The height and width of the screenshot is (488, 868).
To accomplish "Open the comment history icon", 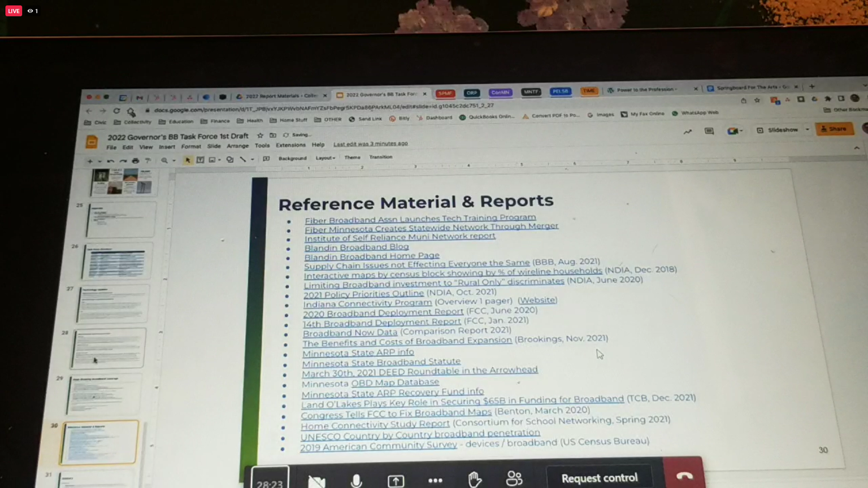I will click(709, 131).
